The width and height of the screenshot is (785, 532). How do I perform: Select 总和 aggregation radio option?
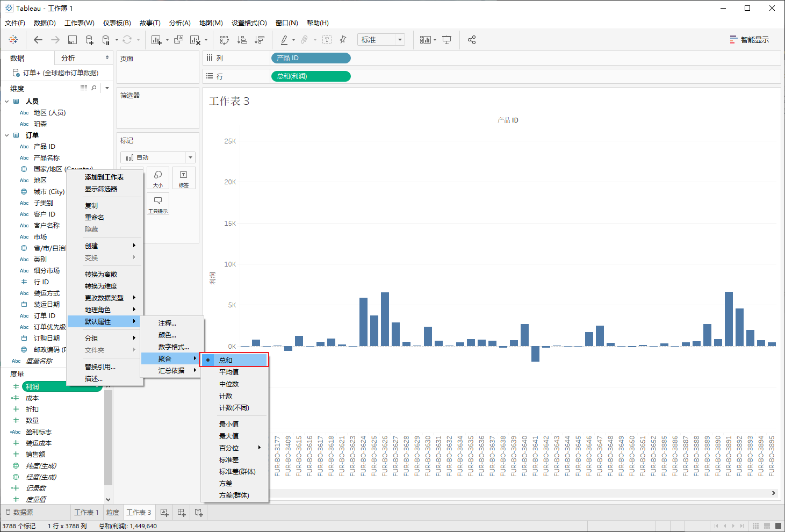tap(234, 360)
